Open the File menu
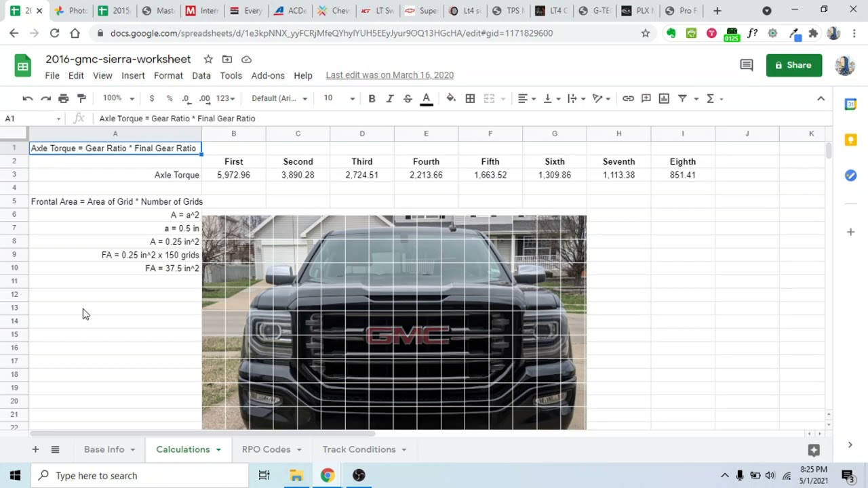The image size is (868, 488). click(52, 75)
